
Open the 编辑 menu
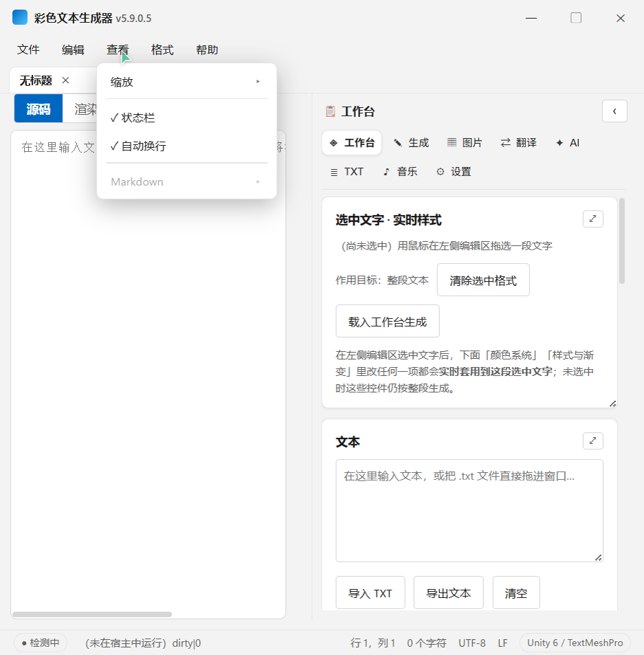pos(73,49)
